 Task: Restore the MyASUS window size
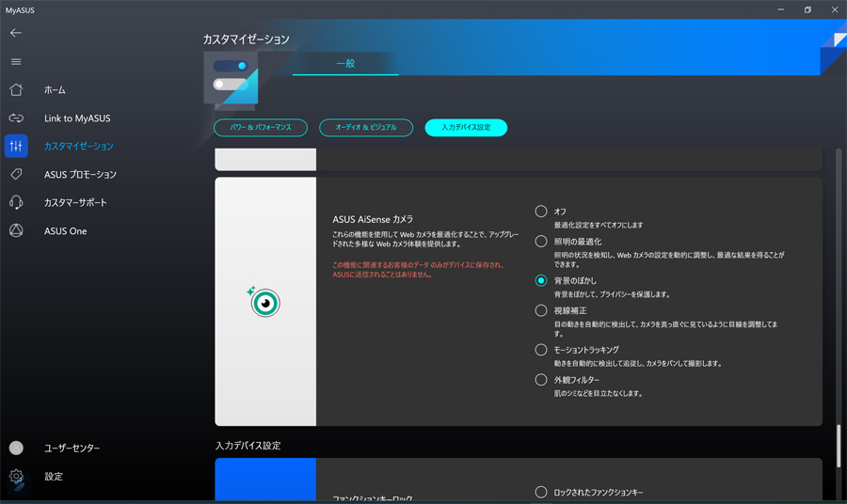[807, 9]
